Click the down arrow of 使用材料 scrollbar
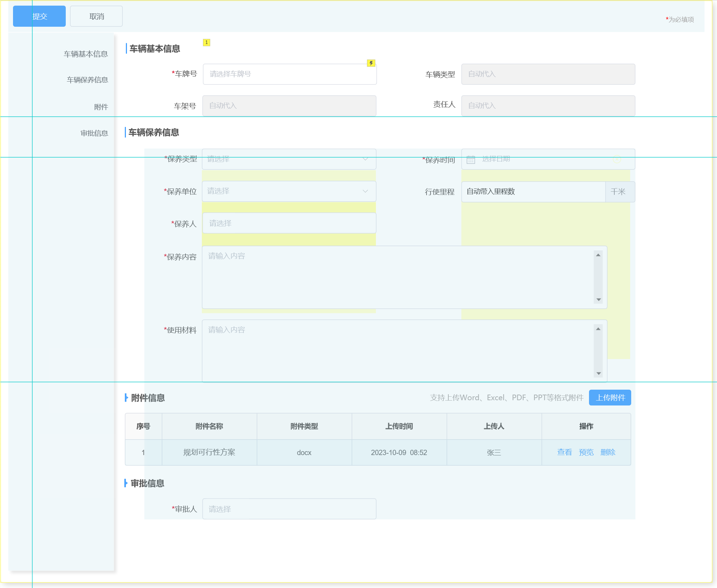The width and height of the screenshot is (717, 588). (x=598, y=373)
